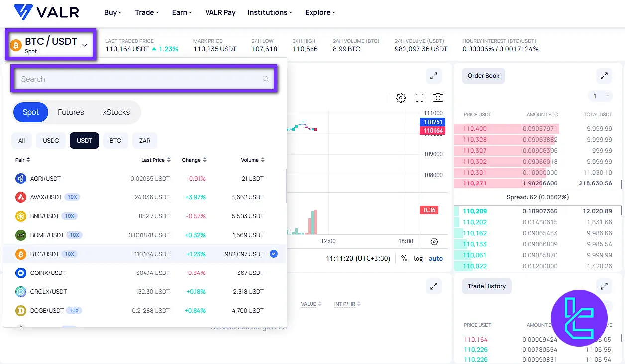625x364 pixels.
Task: Sort balances by VALUE column
Action: pyautogui.click(x=312, y=304)
